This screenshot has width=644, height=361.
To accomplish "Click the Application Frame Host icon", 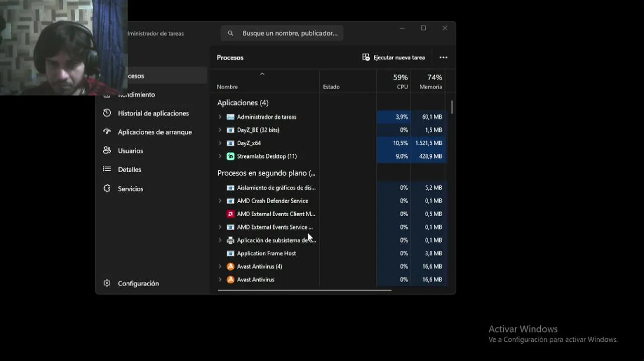I will [x=230, y=253].
